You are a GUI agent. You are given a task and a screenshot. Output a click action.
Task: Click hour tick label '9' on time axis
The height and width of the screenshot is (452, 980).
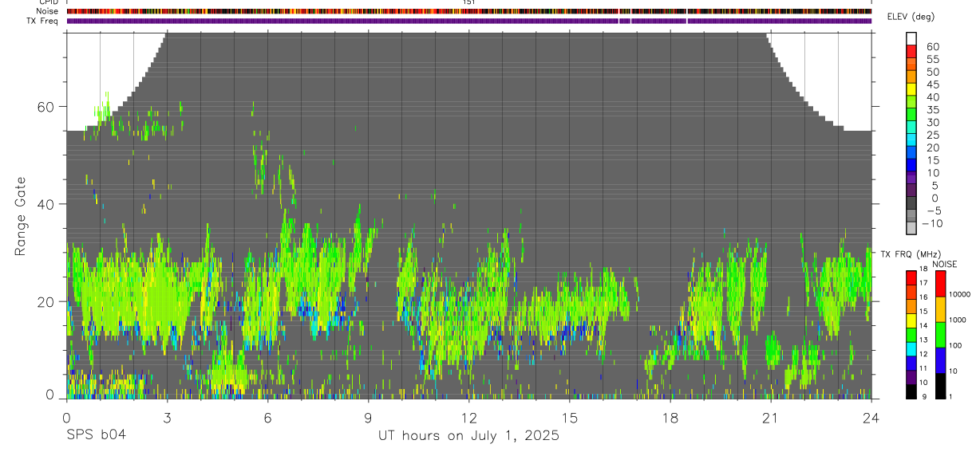click(x=368, y=418)
